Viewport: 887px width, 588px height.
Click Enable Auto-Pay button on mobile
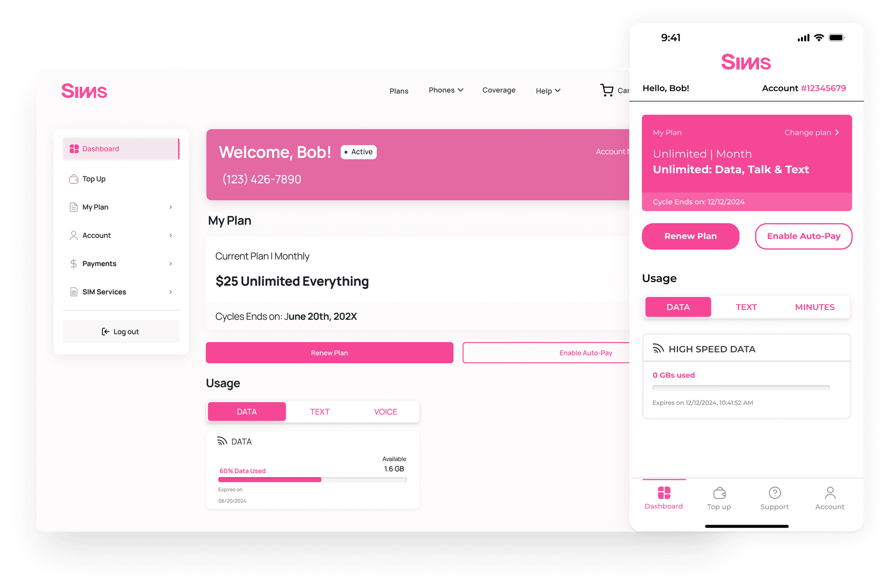(x=803, y=236)
